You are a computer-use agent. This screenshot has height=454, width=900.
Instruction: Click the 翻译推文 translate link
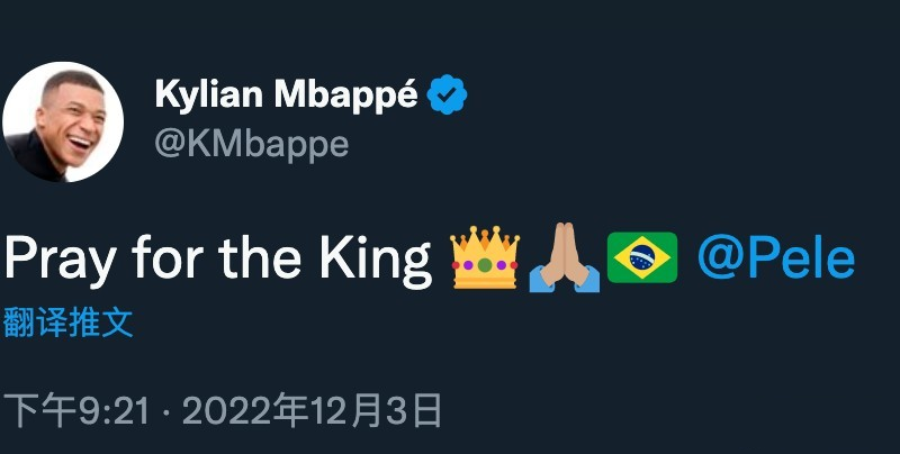[68, 322]
